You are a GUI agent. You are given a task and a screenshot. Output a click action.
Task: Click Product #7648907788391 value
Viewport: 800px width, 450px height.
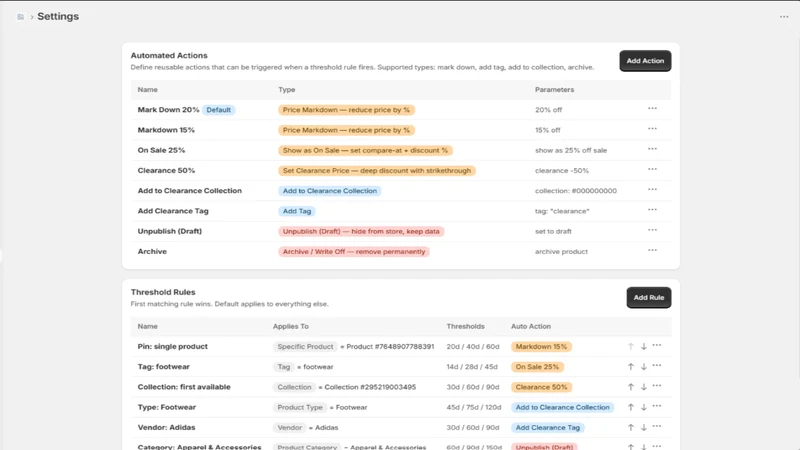[x=390, y=346]
